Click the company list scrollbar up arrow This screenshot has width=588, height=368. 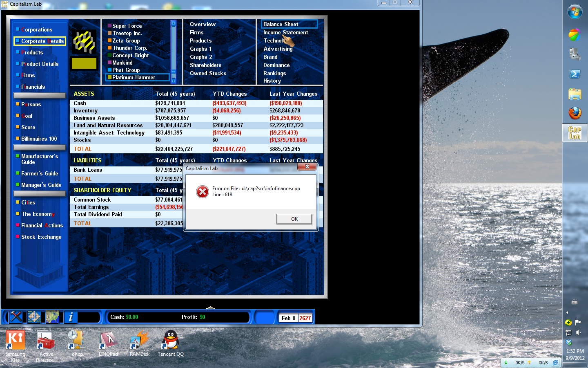click(174, 24)
